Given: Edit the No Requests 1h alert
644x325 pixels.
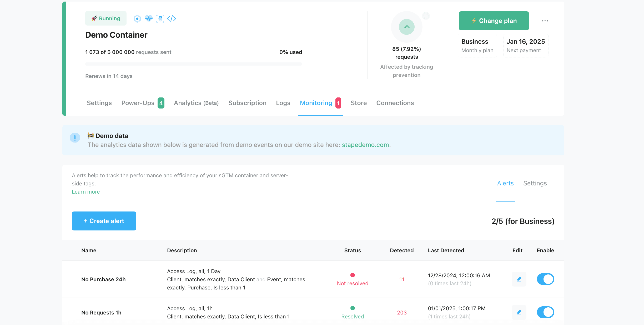Looking at the screenshot, I should click(x=519, y=312).
